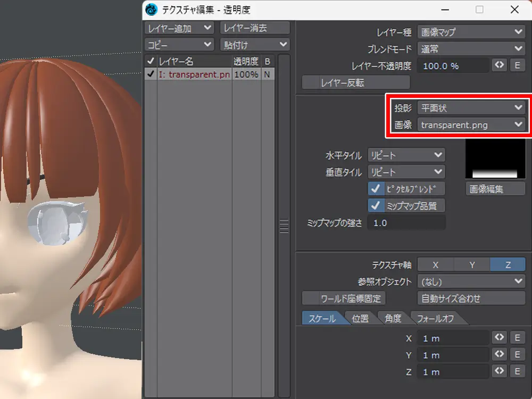Switch to the 位置 tab

click(x=360, y=319)
